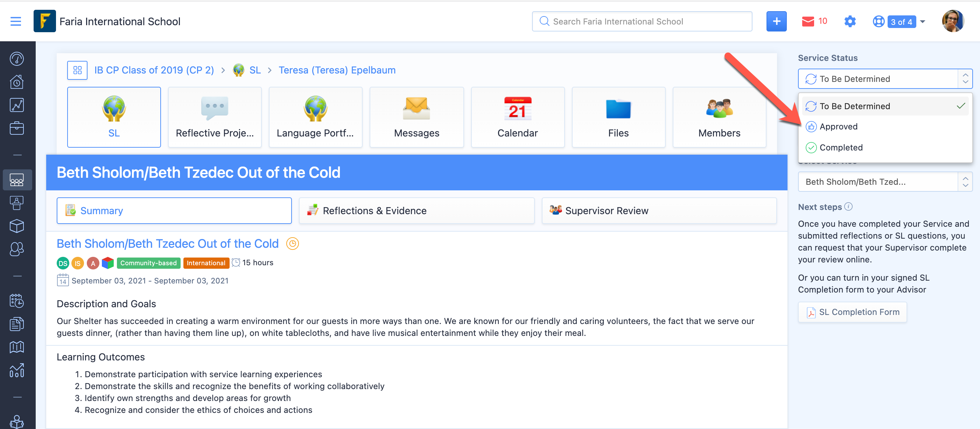Viewport: 980px width, 429px height.
Task: Click the IS orange badge
Action: tap(78, 263)
